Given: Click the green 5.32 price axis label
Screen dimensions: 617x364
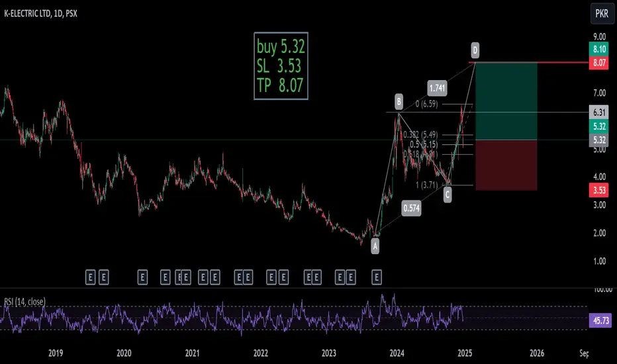Looking at the screenshot, I should (599, 126).
